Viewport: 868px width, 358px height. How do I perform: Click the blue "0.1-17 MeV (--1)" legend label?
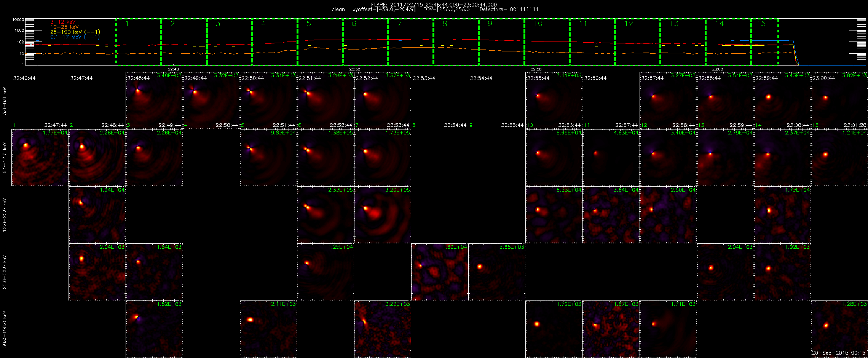(75, 37)
